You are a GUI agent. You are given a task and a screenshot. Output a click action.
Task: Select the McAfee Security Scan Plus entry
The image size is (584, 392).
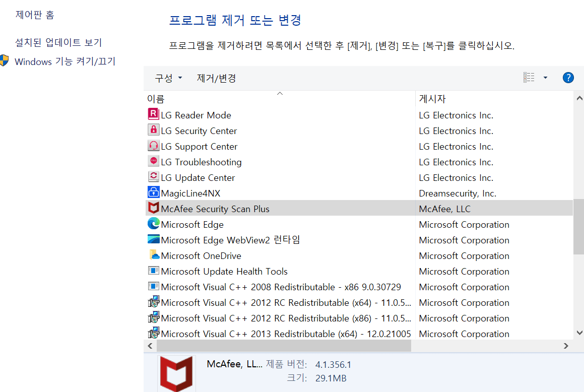pyautogui.click(x=359, y=208)
